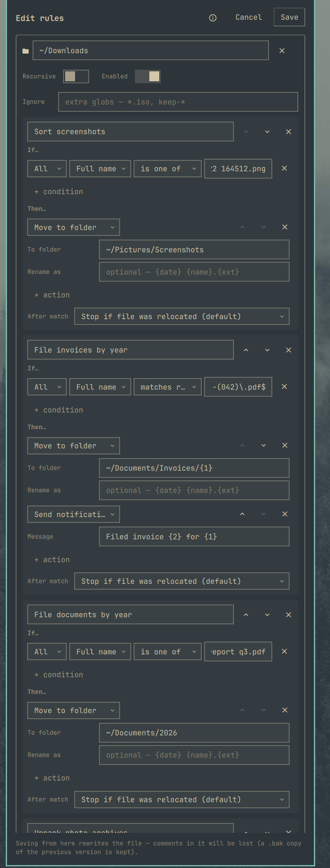Move invoices Move to folder action up
330x868 pixels.
242,445
